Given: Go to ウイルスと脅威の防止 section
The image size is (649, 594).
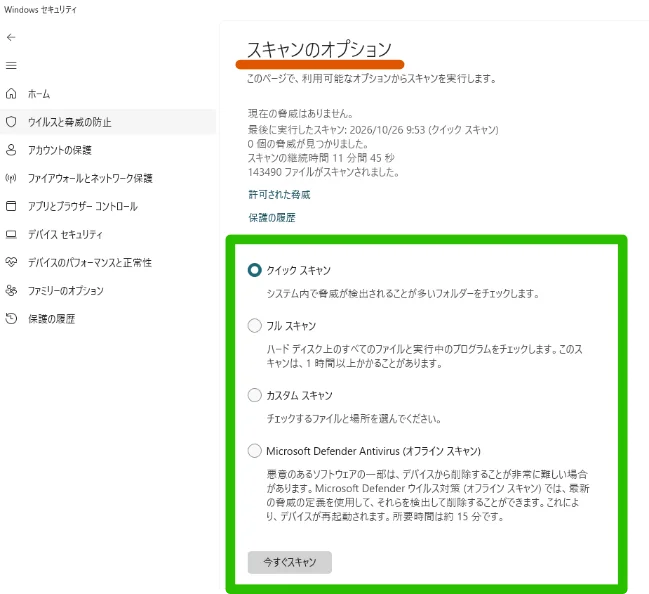Looking at the screenshot, I should coord(108,122).
